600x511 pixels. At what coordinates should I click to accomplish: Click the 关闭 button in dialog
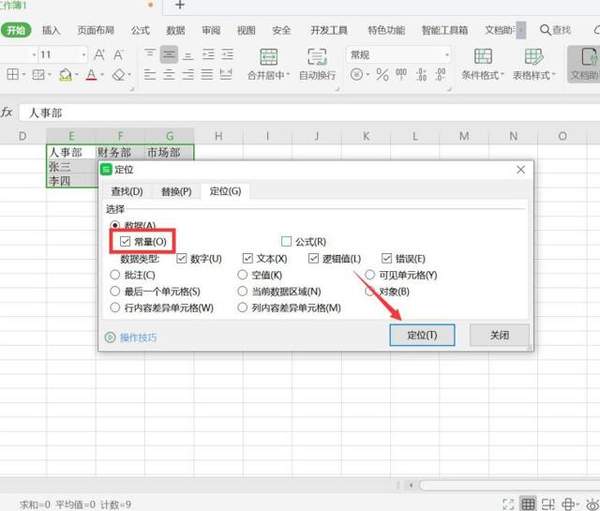(x=499, y=335)
